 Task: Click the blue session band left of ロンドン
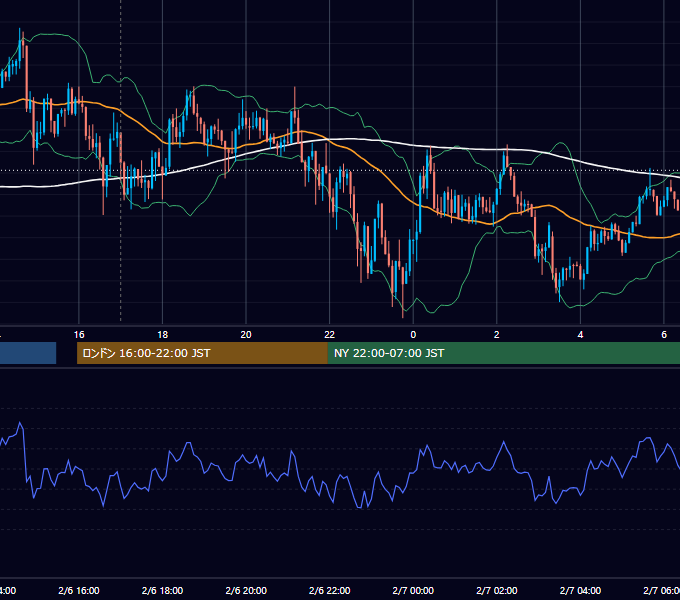[x=28, y=353]
